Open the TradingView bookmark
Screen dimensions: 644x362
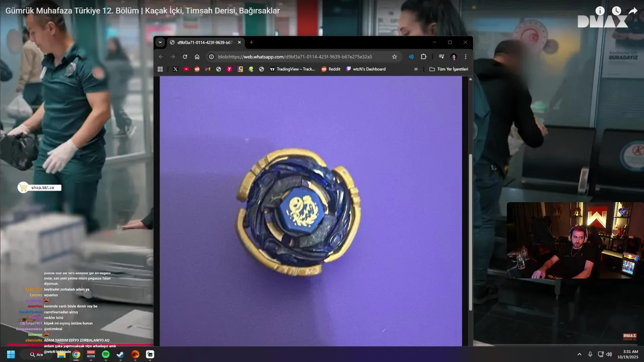292,69
